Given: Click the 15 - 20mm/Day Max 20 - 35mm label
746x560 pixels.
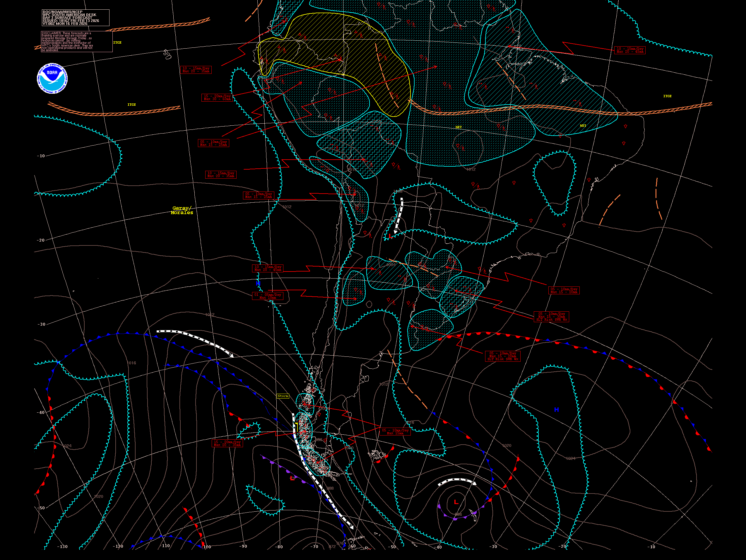Looking at the screenshot, I should pos(227,443).
